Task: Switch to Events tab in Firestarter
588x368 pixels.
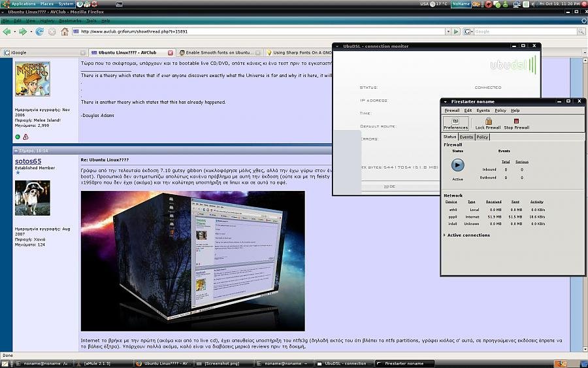Action: (466, 137)
